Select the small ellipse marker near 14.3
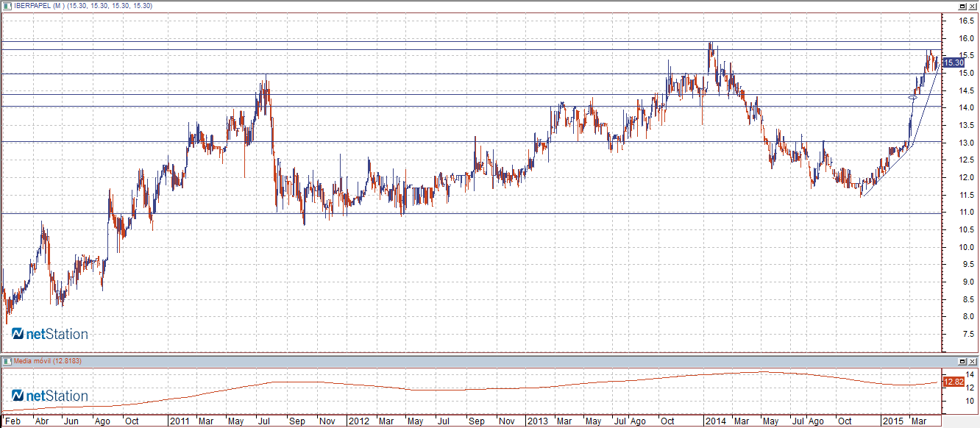Image resolution: width=980 pixels, height=428 pixels. click(x=913, y=97)
